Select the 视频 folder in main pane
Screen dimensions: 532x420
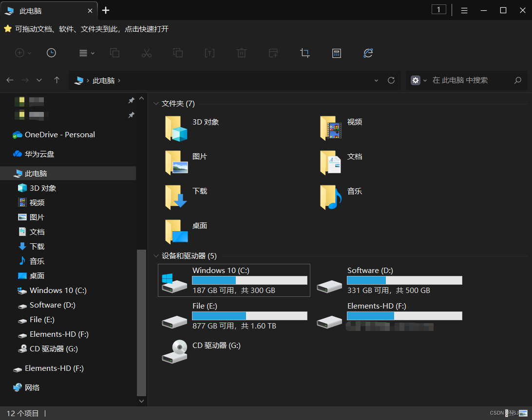click(341, 128)
